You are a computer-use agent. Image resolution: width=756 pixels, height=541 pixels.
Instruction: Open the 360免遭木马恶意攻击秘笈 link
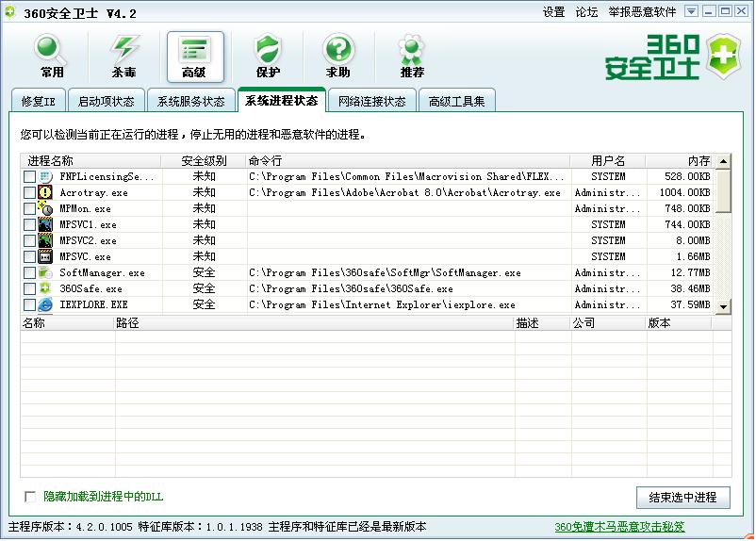tap(618, 527)
